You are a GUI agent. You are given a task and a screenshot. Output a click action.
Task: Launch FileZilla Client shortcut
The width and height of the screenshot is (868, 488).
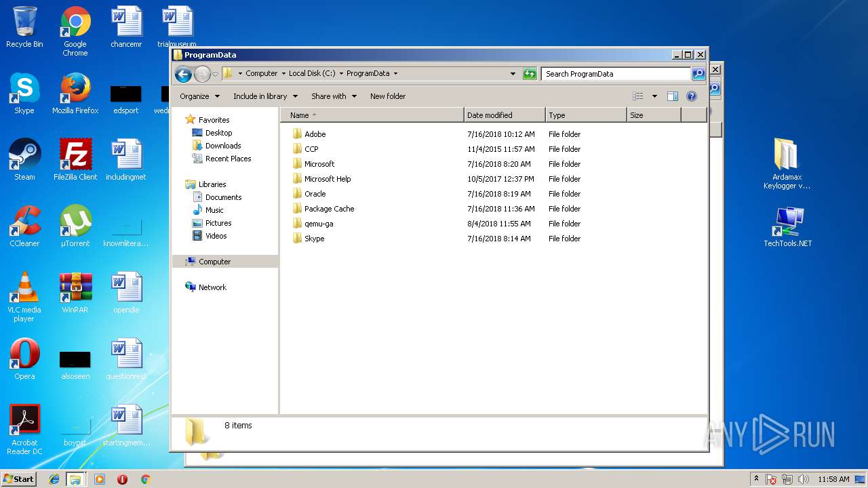point(75,161)
